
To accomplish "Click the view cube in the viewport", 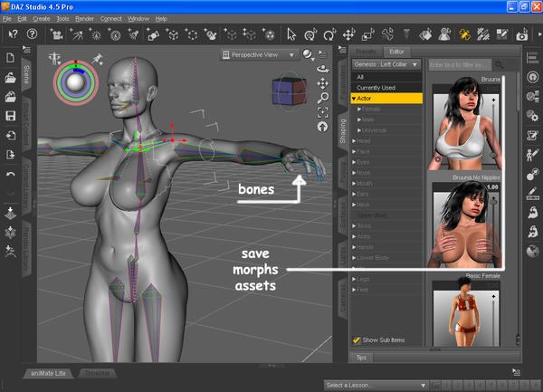I will tap(290, 91).
